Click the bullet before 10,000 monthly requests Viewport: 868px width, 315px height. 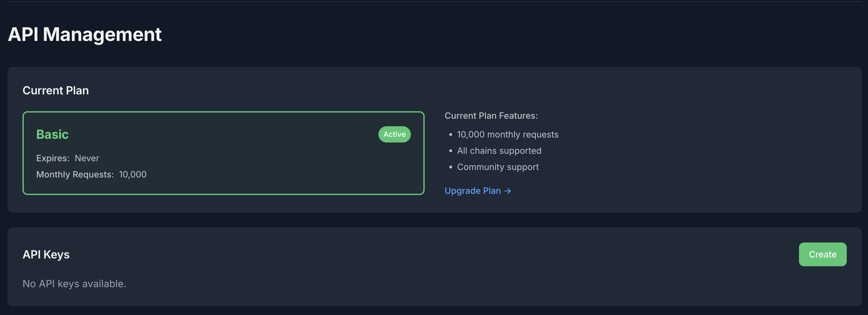point(451,135)
